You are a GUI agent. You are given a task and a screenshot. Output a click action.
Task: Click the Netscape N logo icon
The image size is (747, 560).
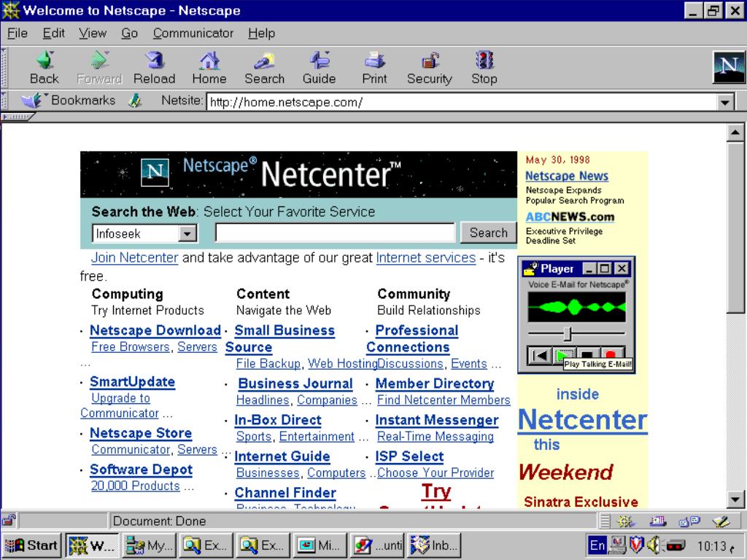727,67
